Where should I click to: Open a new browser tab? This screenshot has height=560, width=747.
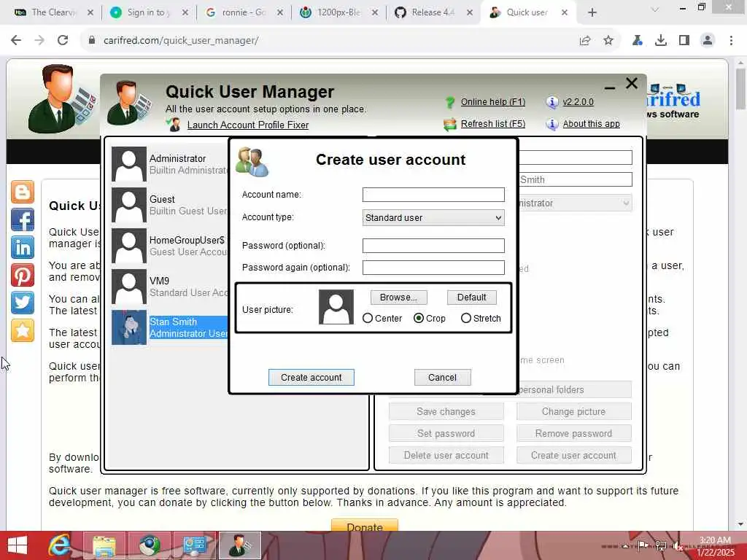click(x=592, y=12)
